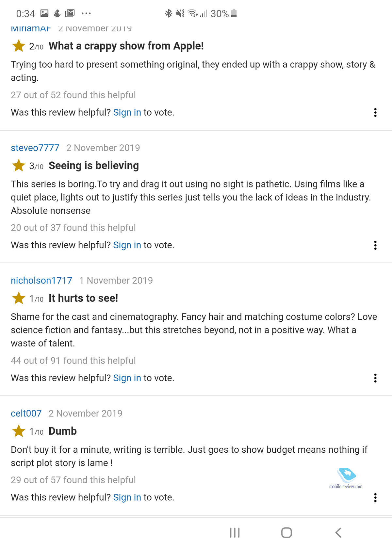The height and width of the screenshot is (549, 392).
Task: Open options menu for MiriamAF's review
Action: coord(375,112)
